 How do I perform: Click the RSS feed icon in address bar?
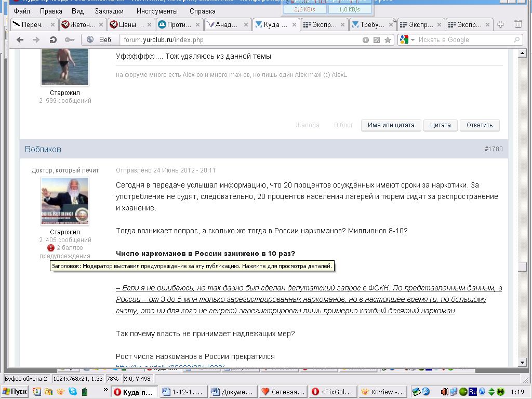coord(377,40)
